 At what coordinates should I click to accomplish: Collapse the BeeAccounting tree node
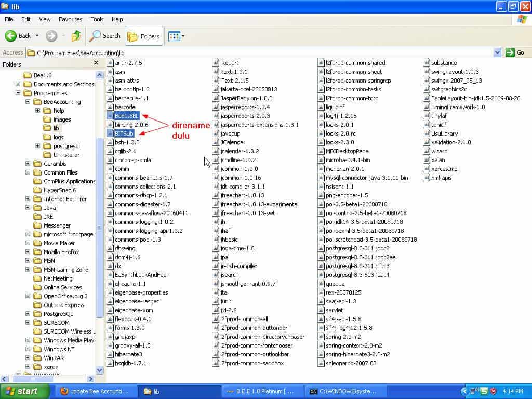[28, 101]
